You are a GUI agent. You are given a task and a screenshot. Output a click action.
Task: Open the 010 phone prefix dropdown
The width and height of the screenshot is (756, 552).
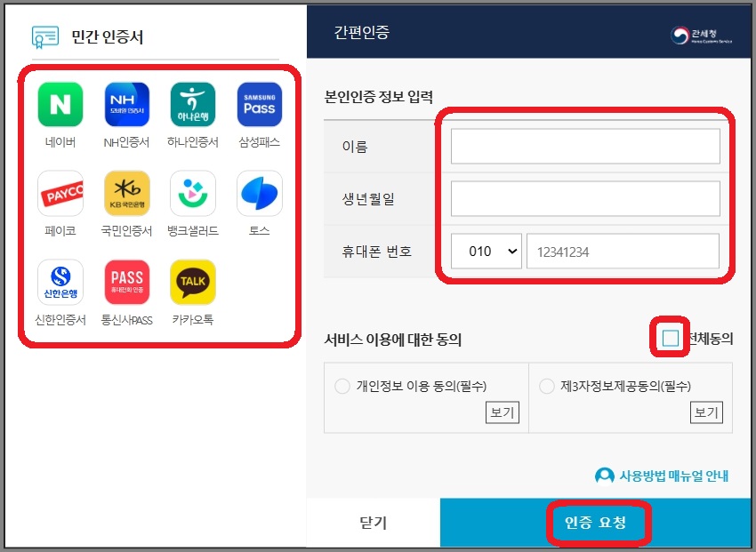click(x=485, y=251)
